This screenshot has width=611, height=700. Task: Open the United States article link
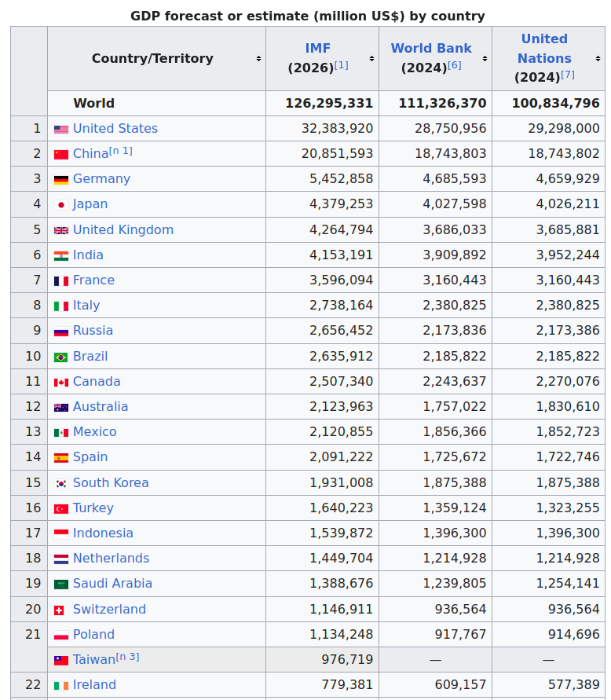coord(115,129)
